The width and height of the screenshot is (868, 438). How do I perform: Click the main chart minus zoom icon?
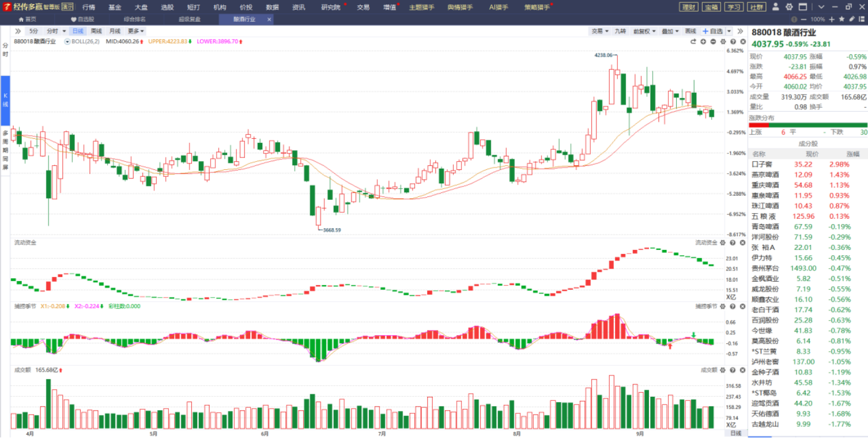coord(713,42)
